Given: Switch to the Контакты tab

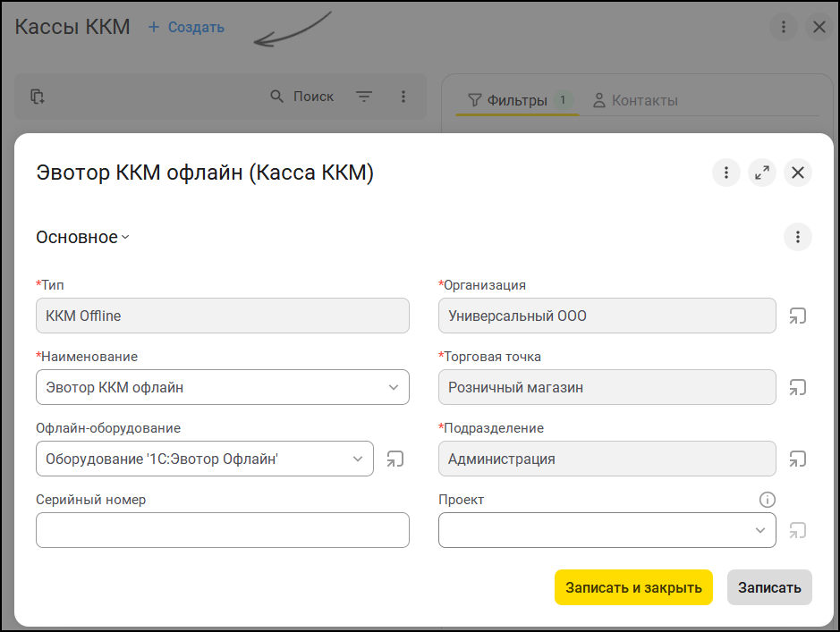Looking at the screenshot, I should tap(635, 100).
